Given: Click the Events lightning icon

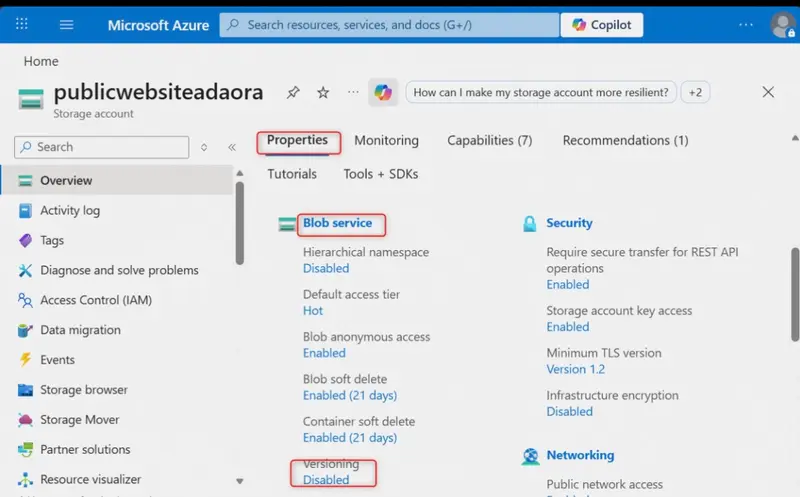Looking at the screenshot, I should coord(25,360).
